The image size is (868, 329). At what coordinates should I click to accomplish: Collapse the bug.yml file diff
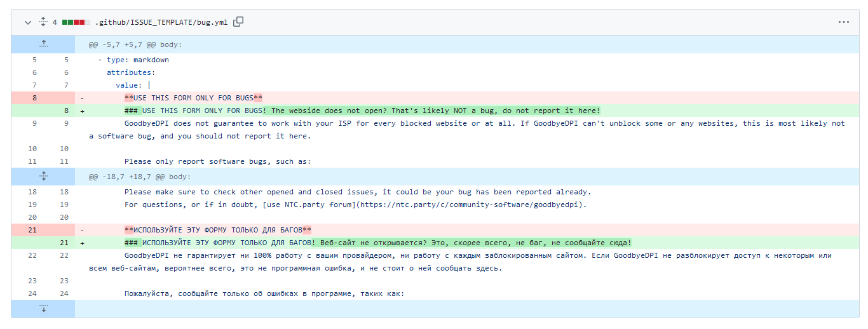coord(27,22)
